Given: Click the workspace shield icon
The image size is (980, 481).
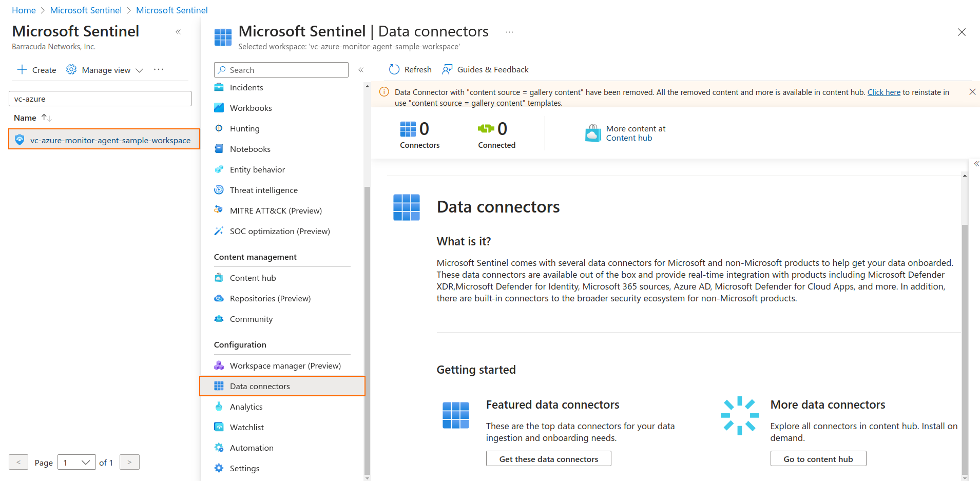Looking at the screenshot, I should click(x=20, y=140).
